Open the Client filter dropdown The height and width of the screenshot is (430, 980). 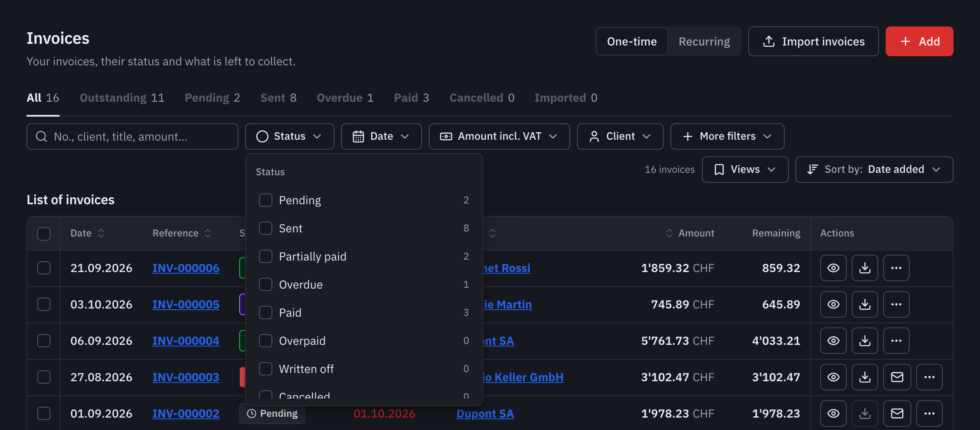[x=620, y=136]
